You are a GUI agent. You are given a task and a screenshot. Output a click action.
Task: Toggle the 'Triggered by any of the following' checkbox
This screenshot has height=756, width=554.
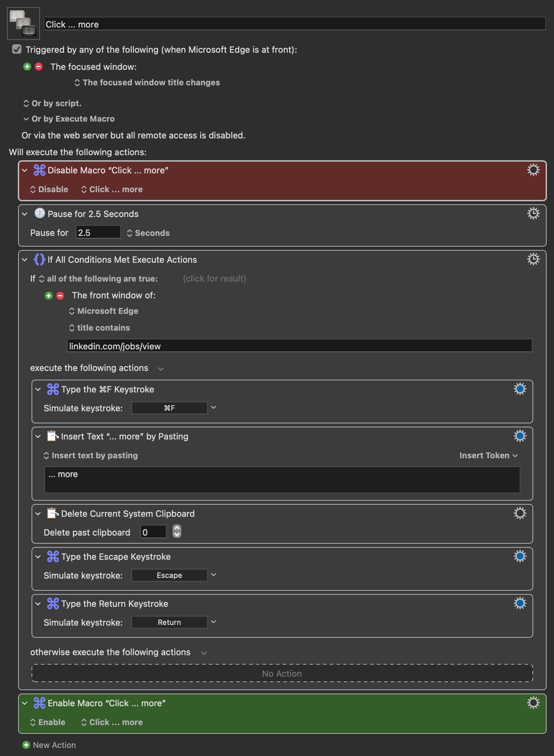[16, 49]
